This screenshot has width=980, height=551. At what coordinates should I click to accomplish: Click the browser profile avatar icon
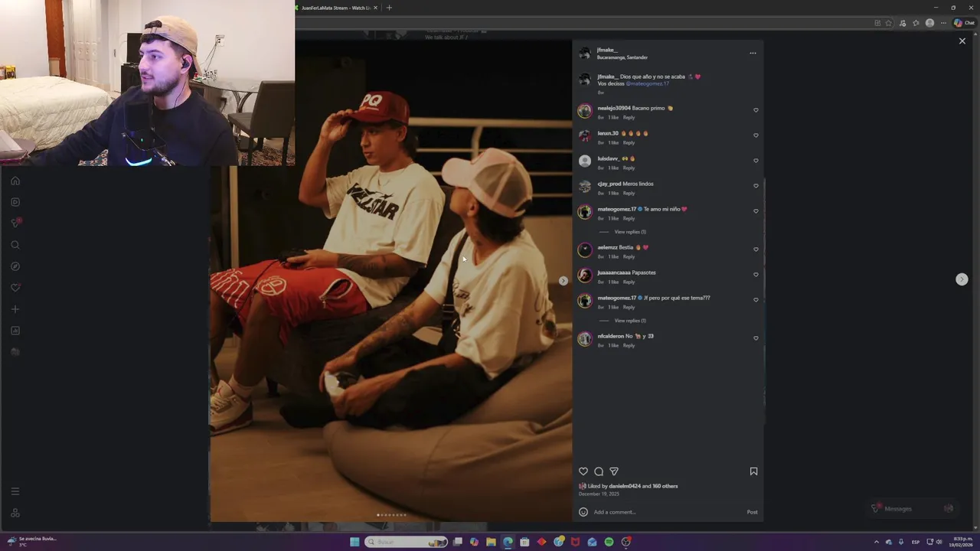(x=929, y=23)
